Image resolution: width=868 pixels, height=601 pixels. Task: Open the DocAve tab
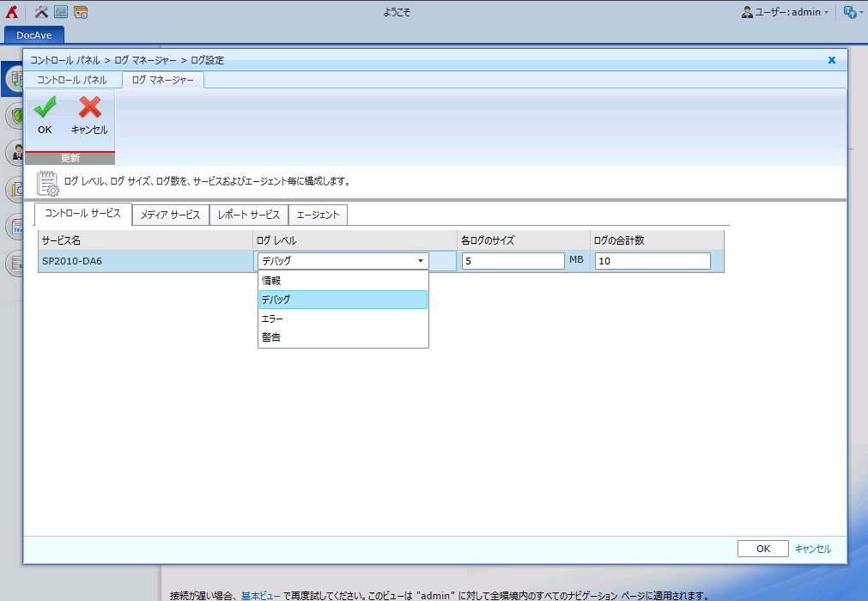click(34, 35)
